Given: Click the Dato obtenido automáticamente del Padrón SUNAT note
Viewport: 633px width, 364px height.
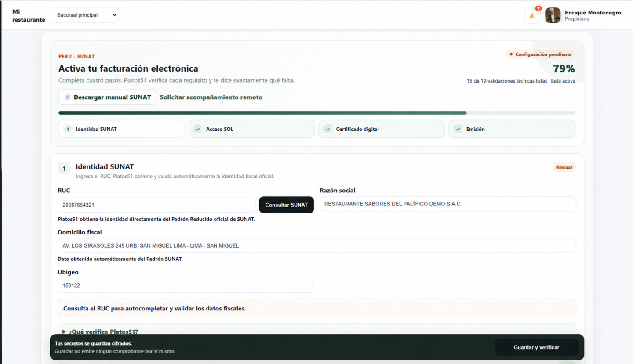Looking at the screenshot, I should click(120, 259).
